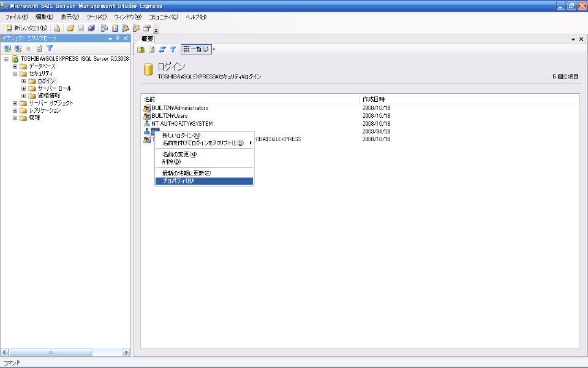Image resolution: width=588 pixels, height=368 pixels.
Task: Open the summary pane document list dropdown arrow
Action: click(573, 39)
